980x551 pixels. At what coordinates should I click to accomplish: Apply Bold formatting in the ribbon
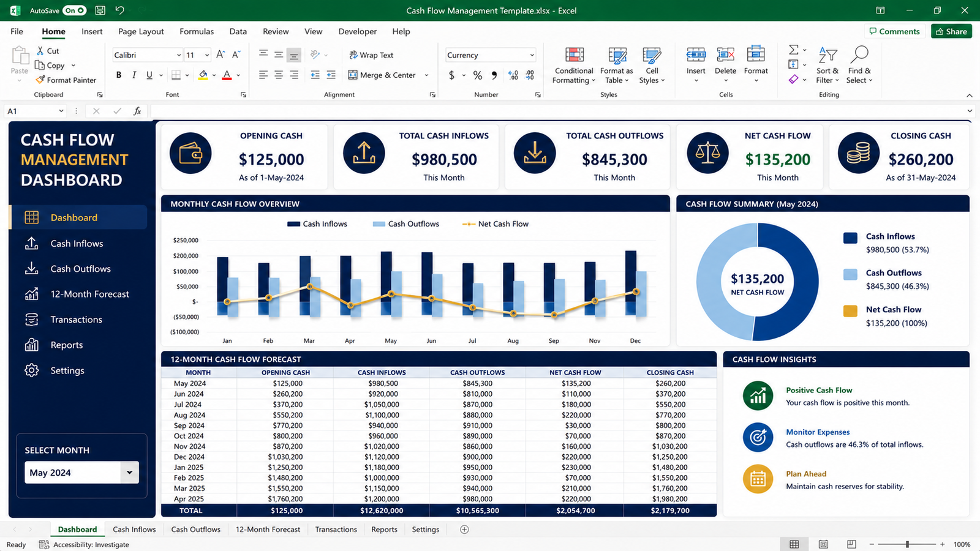119,75
